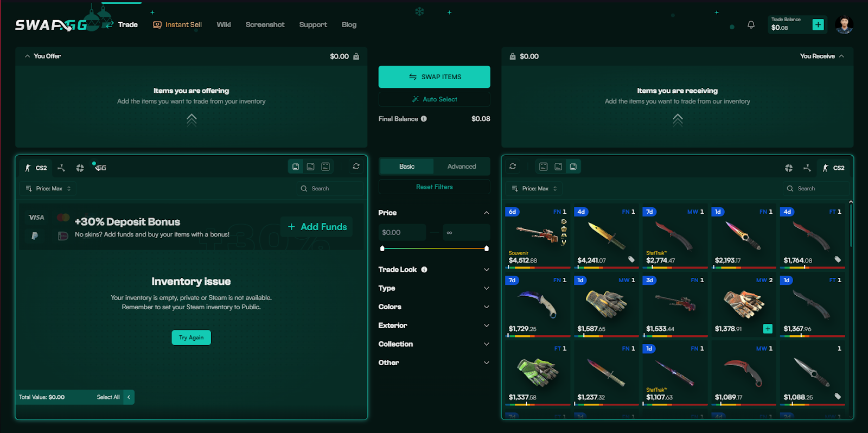Click the SWAP.GG logo
The image size is (868, 433).
pyautogui.click(x=51, y=25)
